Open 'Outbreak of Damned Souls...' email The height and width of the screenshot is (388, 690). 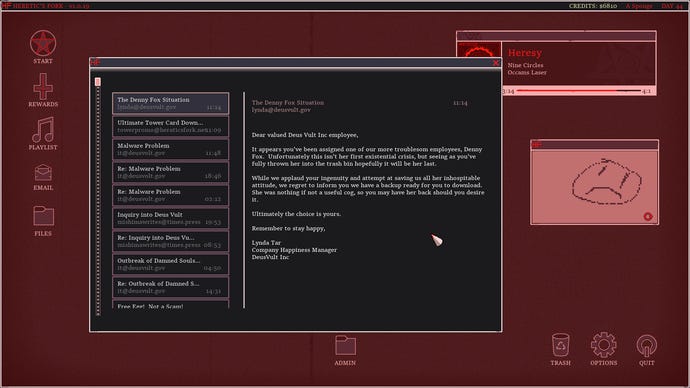pos(171,264)
